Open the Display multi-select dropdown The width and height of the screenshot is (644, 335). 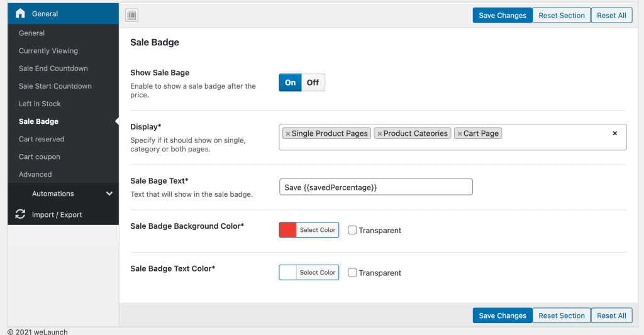[x=453, y=137]
